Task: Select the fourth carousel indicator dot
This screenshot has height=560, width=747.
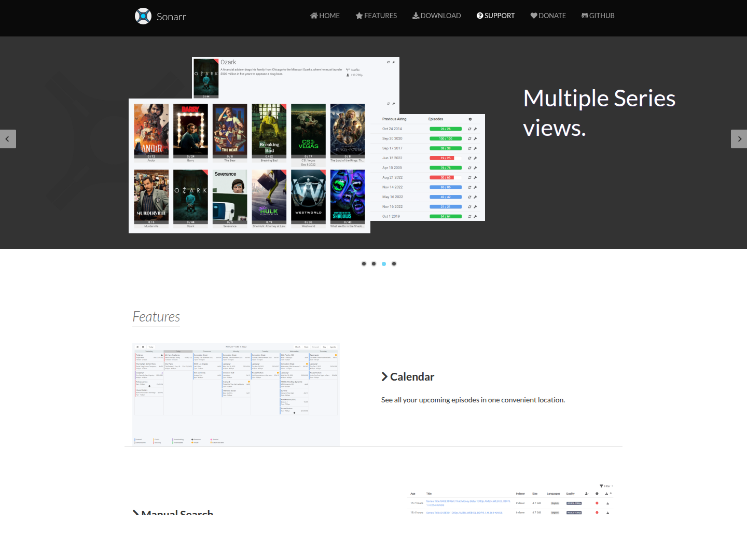Action: coord(394,264)
